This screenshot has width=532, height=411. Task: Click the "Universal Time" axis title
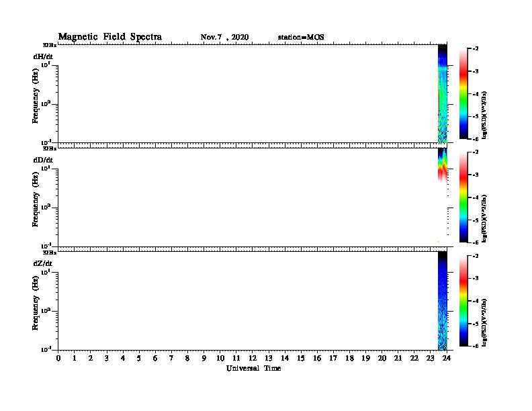(253, 368)
